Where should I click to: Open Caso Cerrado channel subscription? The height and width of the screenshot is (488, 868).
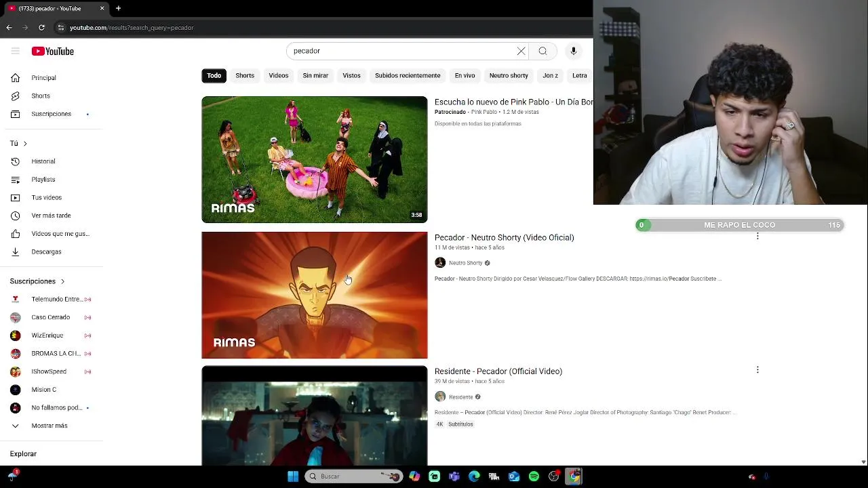point(52,317)
